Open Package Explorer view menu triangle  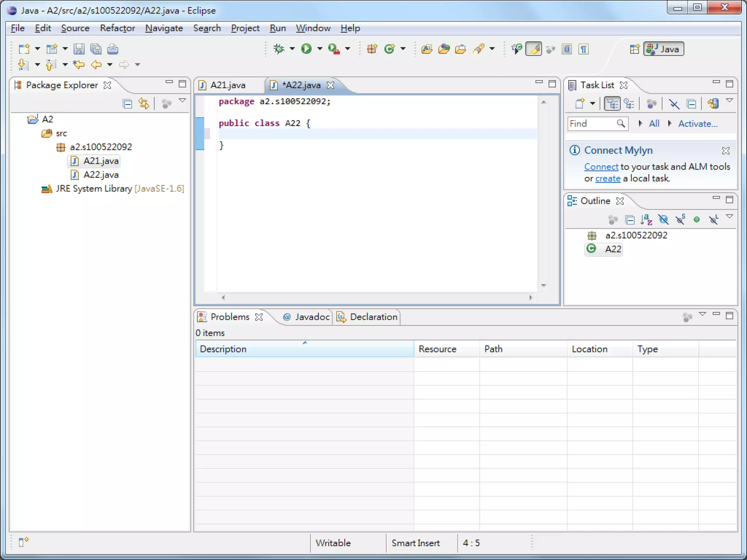coord(182,101)
